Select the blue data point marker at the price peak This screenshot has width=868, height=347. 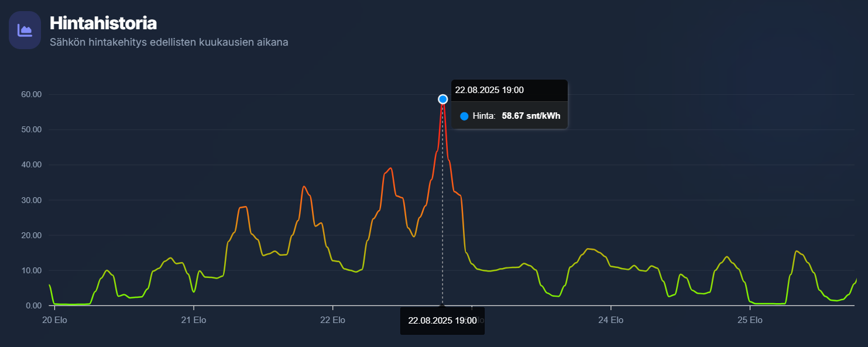click(x=443, y=99)
